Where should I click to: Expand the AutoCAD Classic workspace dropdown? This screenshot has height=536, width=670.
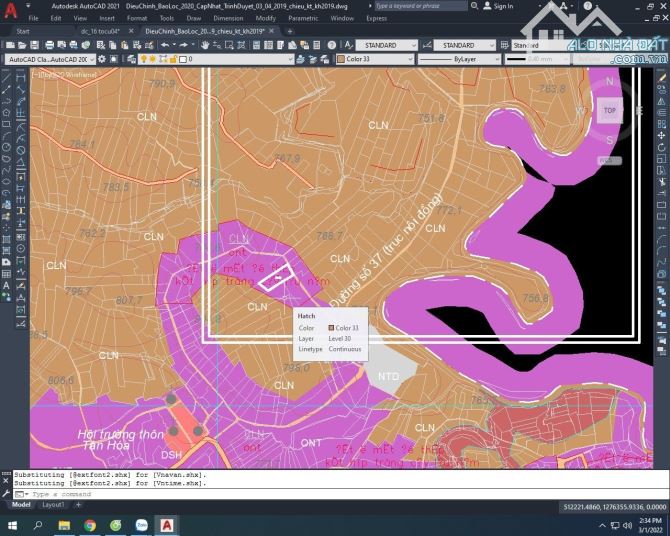pos(47,59)
